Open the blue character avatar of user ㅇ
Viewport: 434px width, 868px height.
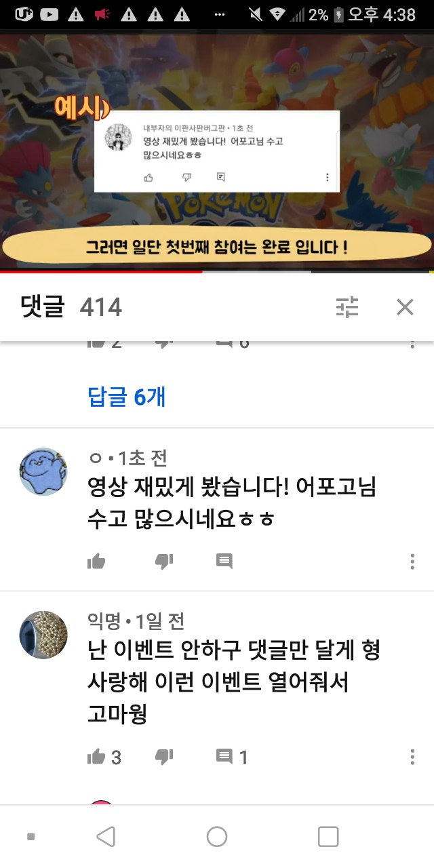pos(43,472)
